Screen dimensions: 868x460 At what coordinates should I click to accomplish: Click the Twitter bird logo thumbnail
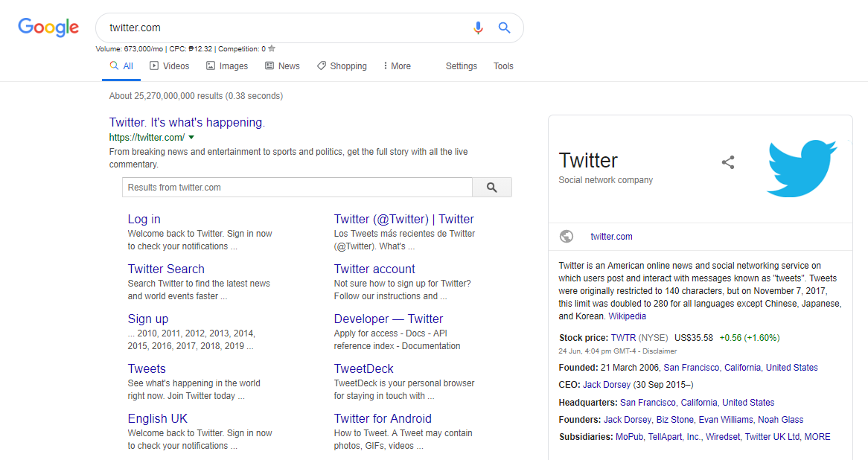pyautogui.click(x=802, y=168)
